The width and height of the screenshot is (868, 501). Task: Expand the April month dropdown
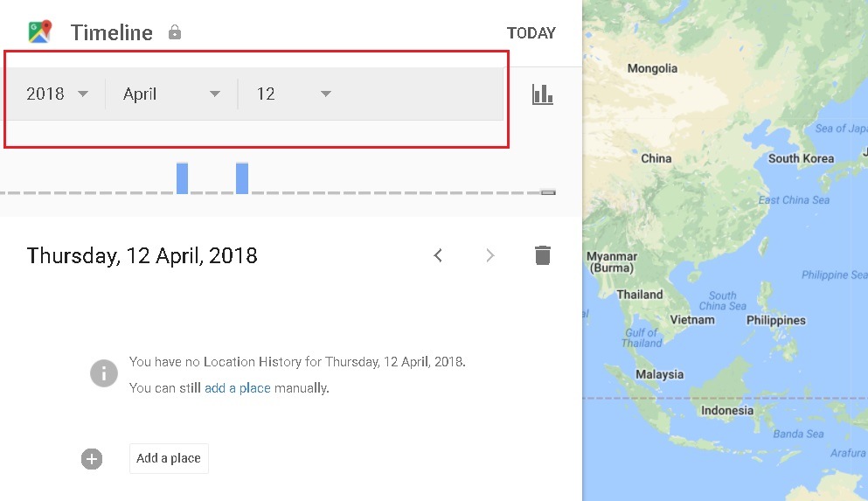click(171, 94)
